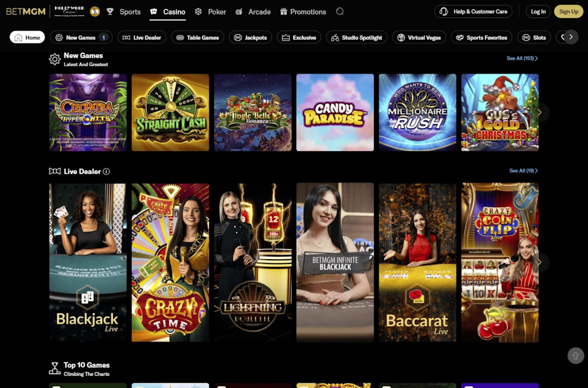
Task: Select the Slots category chip
Action: [x=534, y=37]
